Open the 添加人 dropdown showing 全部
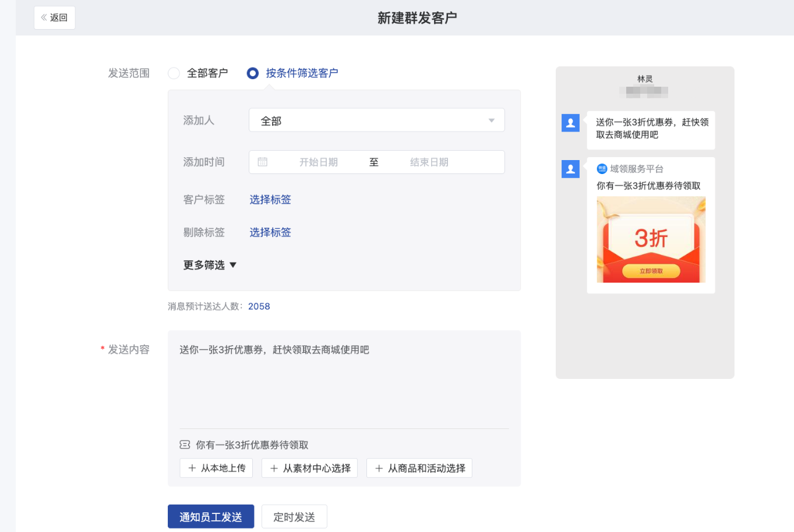Screen dimensions: 794x532 tap(376, 120)
